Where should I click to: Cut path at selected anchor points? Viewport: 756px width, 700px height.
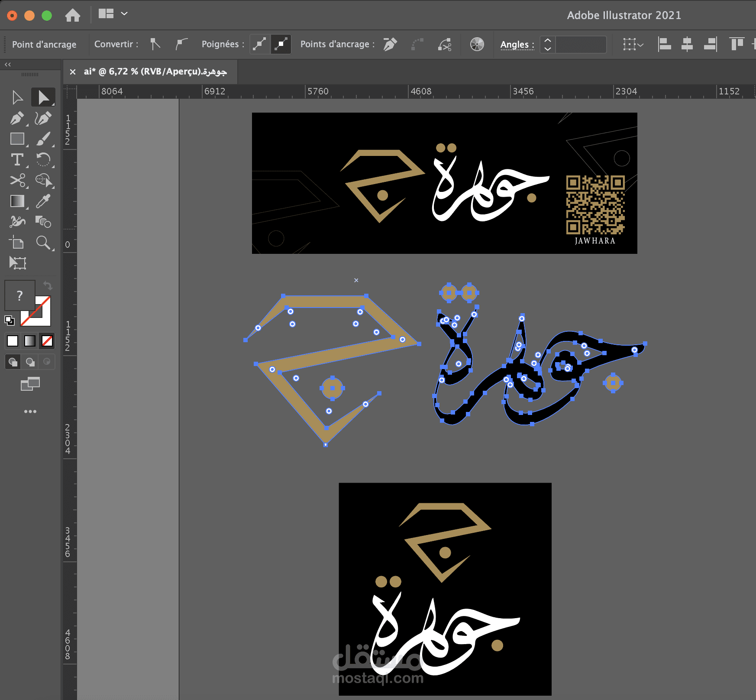pyautogui.click(x=445, y=44)
